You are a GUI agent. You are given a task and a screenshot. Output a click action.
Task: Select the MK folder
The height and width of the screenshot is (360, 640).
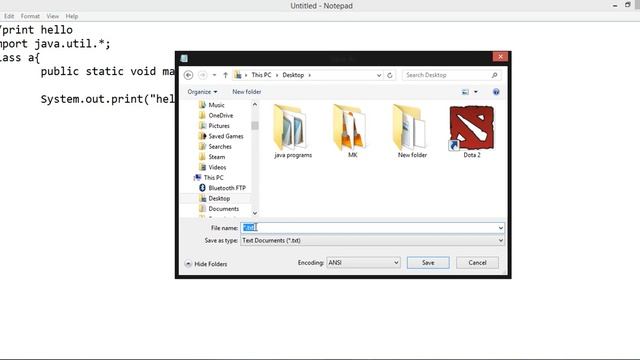(x=352, y=131)
